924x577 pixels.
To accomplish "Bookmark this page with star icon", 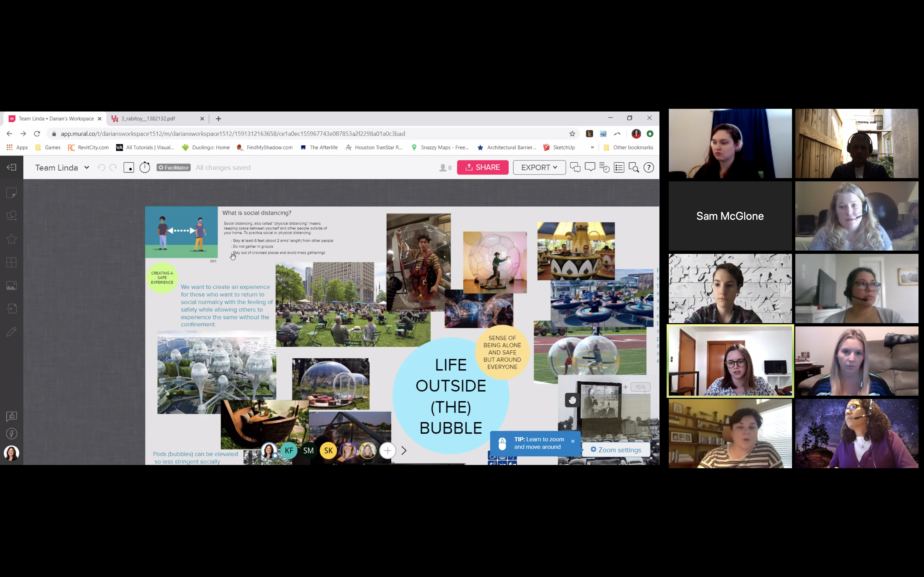I will click(x=572, y=134).
